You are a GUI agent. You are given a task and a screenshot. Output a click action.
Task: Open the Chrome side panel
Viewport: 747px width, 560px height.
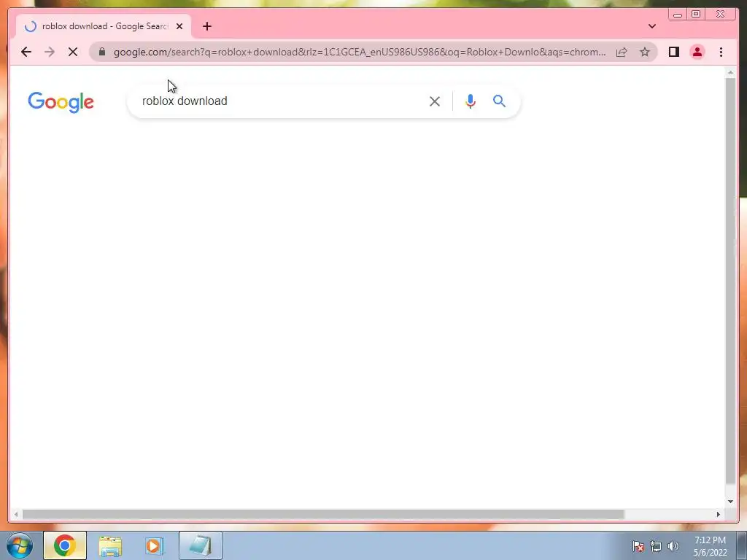[x=673, y=52]
